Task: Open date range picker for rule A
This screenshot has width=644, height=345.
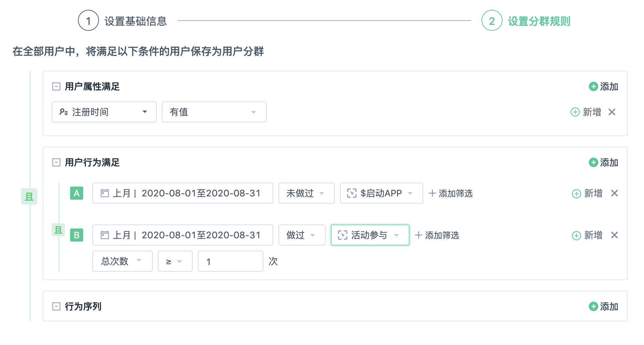Action: [x=183, y=193]
